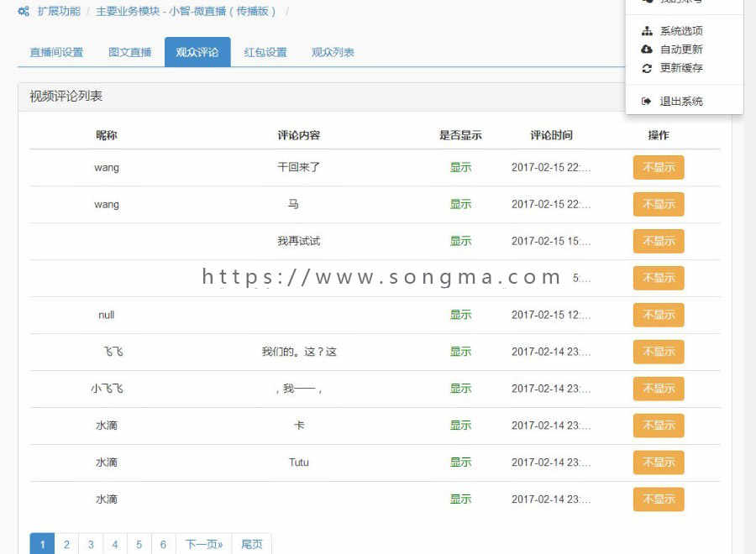
Task: Click the 评论时间 column header
Action: click(x=552, y=135)
